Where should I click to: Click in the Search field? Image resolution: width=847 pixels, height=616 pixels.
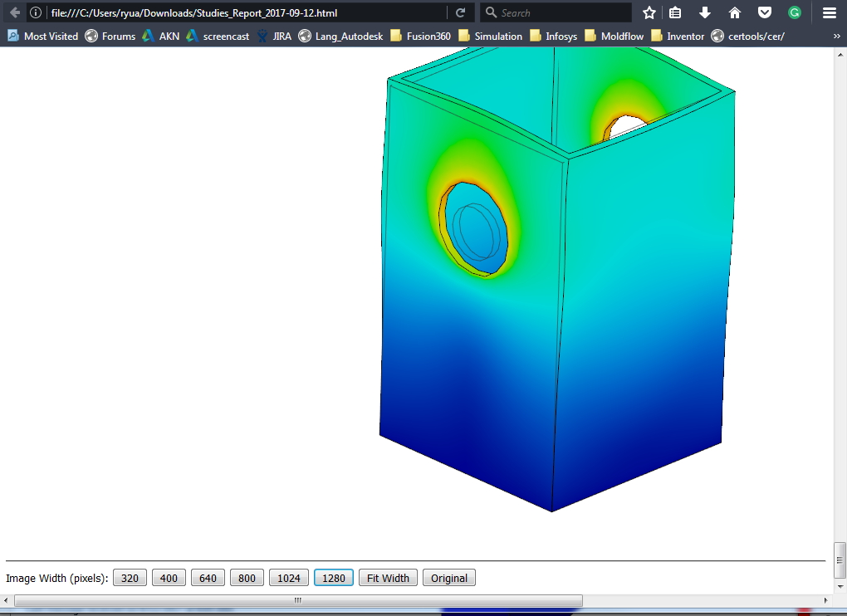click(556, 12)
